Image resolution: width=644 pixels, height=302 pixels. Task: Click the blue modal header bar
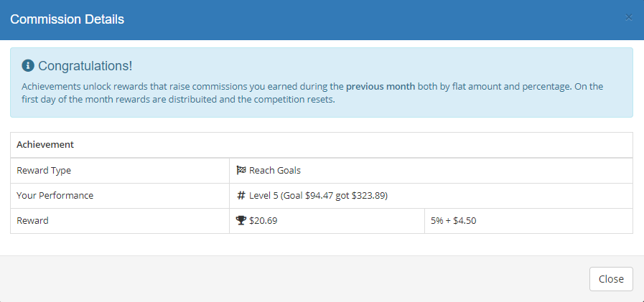322,19
